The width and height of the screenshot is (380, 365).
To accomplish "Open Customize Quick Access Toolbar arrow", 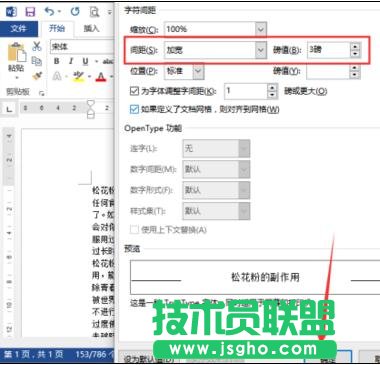I will (109, 13).
